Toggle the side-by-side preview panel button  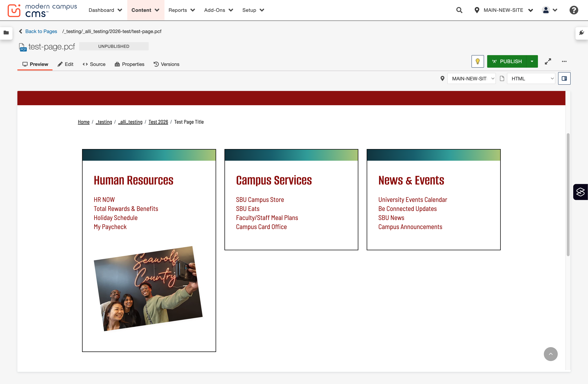[564, 78]
